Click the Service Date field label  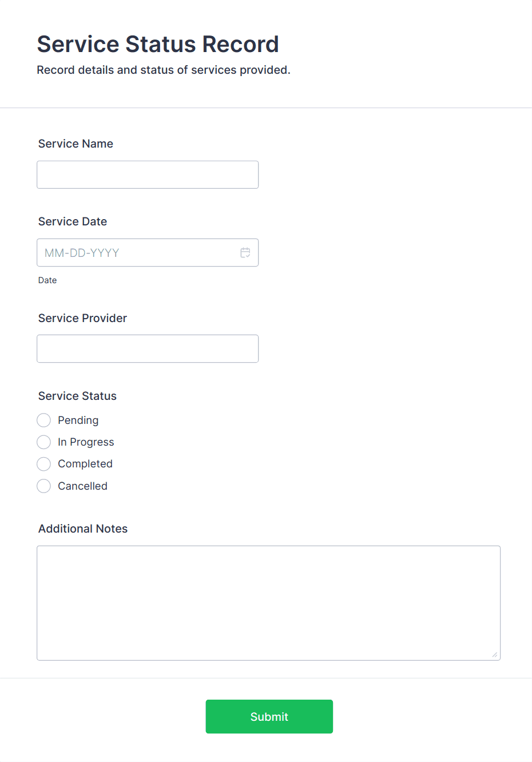pos(73,221)
